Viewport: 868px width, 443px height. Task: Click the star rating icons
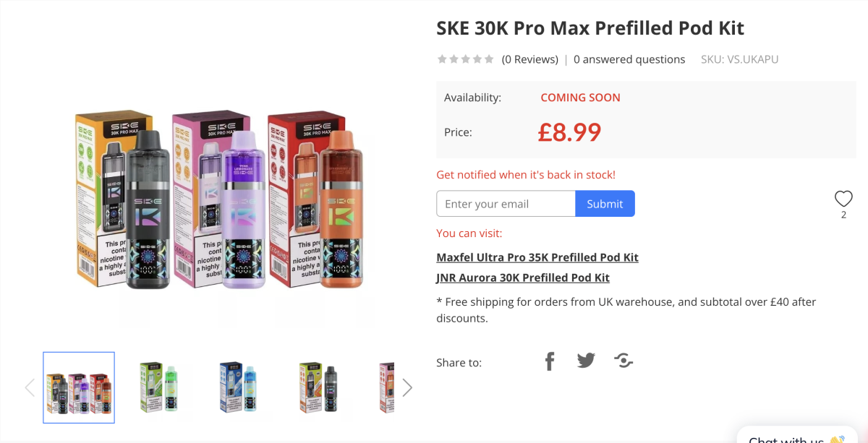pyautogui.click(x=466, y=59)
